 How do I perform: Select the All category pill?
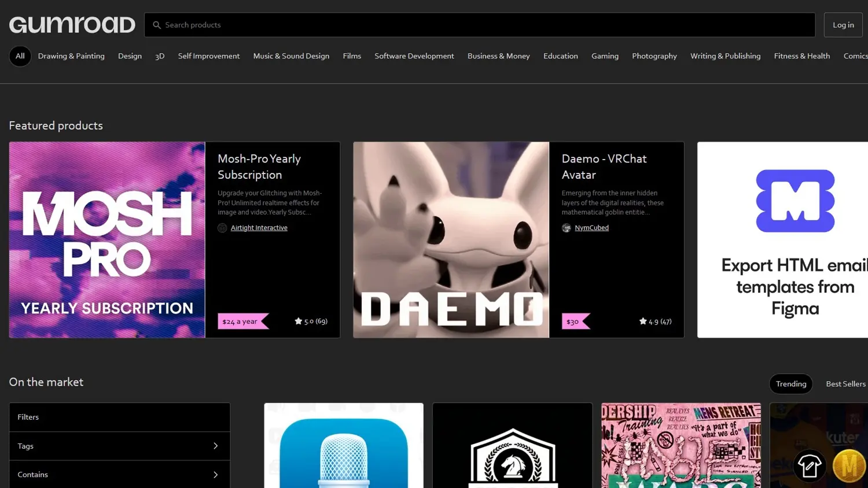(20, 56)
